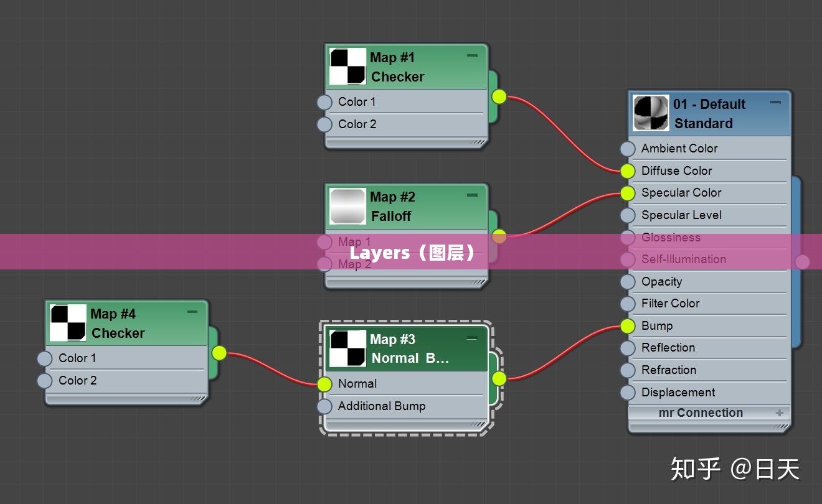Select the Map #1 output socket
The height and width of the screenshot is (504, 822).
tap(499, 96)
